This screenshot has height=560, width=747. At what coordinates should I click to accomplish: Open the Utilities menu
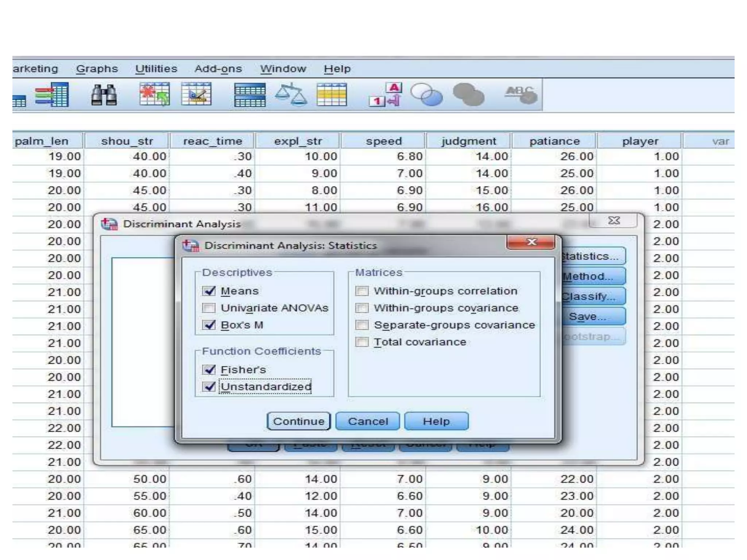tap(156, 69)
